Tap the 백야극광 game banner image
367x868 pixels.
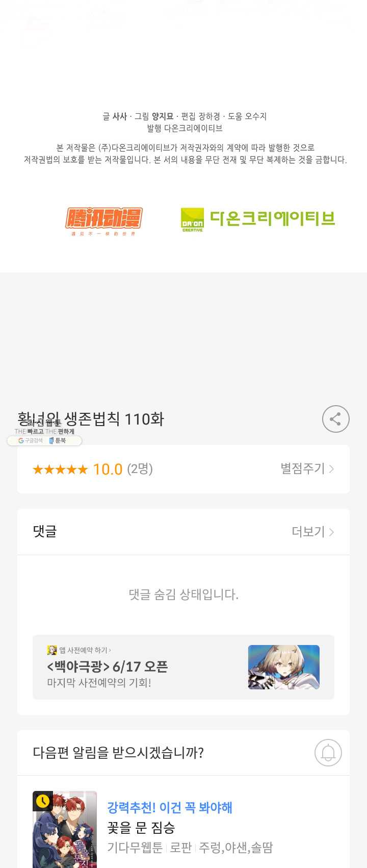[284, 667]
